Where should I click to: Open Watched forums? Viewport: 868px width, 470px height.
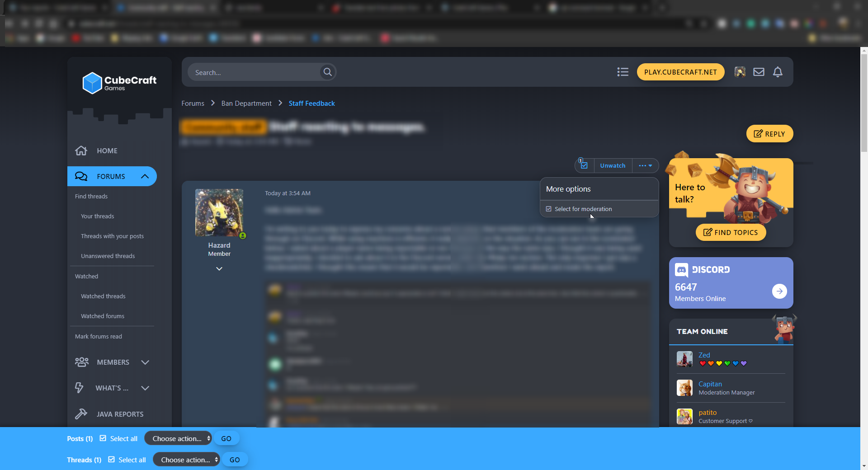click(102, 316)
